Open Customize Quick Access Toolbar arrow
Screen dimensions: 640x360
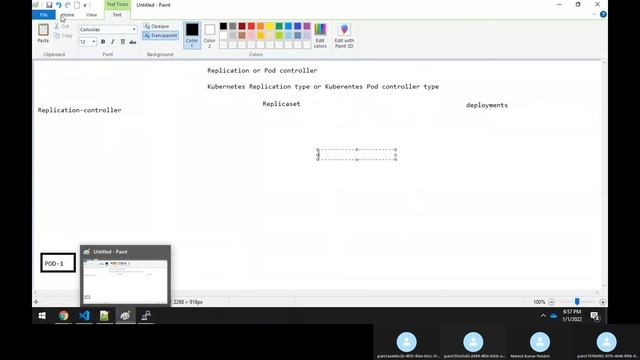(x=85, y=5)
